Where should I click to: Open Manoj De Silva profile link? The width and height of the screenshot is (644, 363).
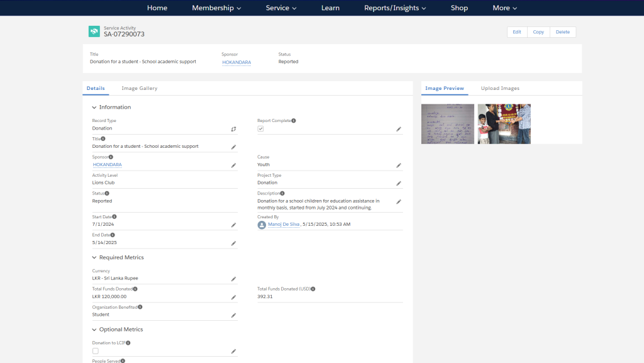(x=284, y=224)
